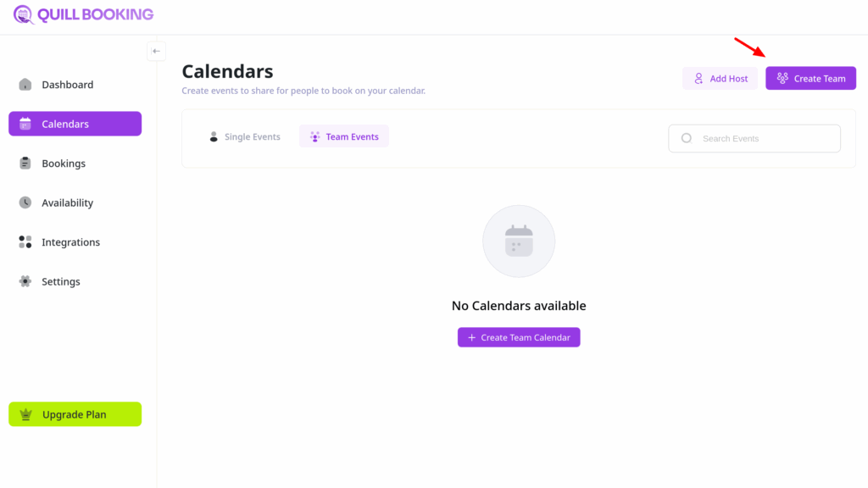This screenshot has width=868, height=488.
Task: Click the Integrations grid icon
Action: click(x=25, y=242)
